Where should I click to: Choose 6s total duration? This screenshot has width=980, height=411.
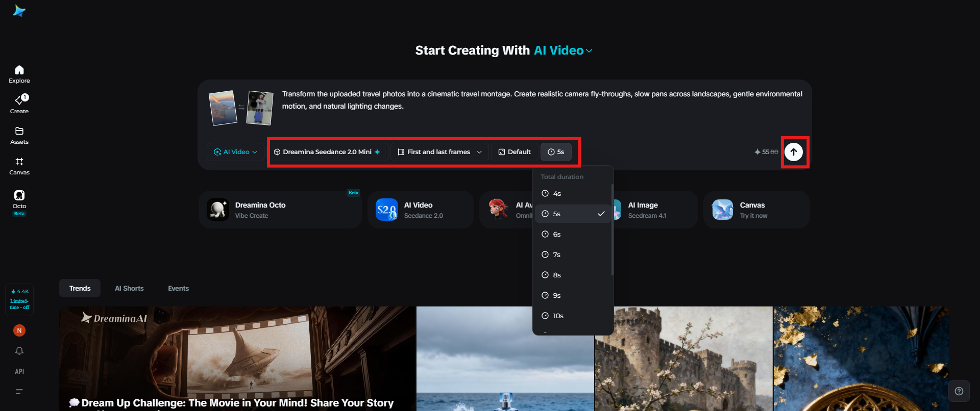tap(573, 235)
